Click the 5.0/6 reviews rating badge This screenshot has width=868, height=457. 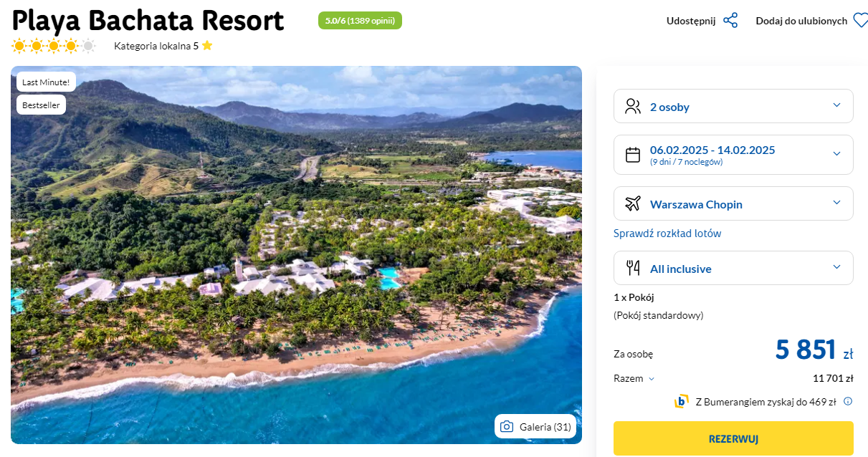[360, 21]
